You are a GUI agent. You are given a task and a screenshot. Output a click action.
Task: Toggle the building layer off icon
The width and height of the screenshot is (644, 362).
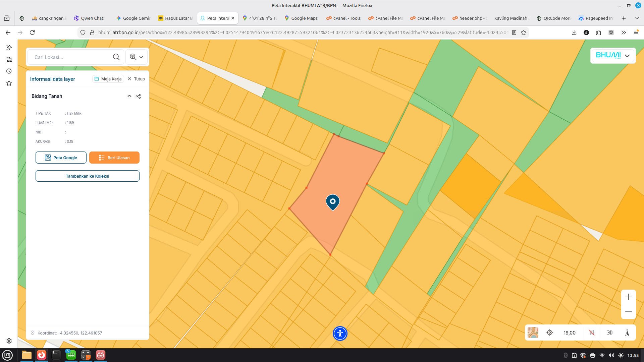point(592,333)
